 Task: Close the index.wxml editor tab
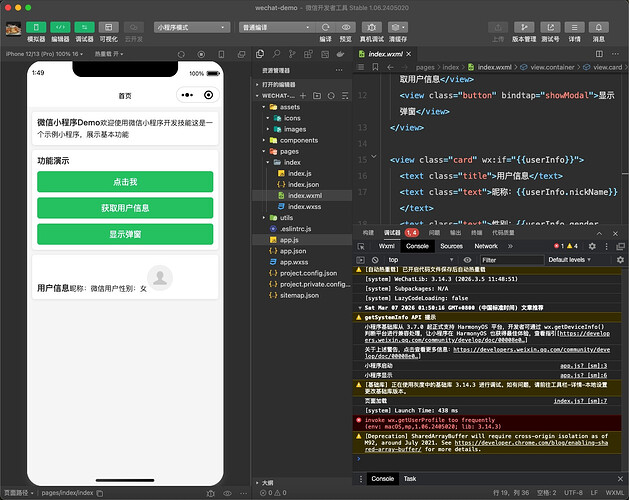click(x=408, y=54)
